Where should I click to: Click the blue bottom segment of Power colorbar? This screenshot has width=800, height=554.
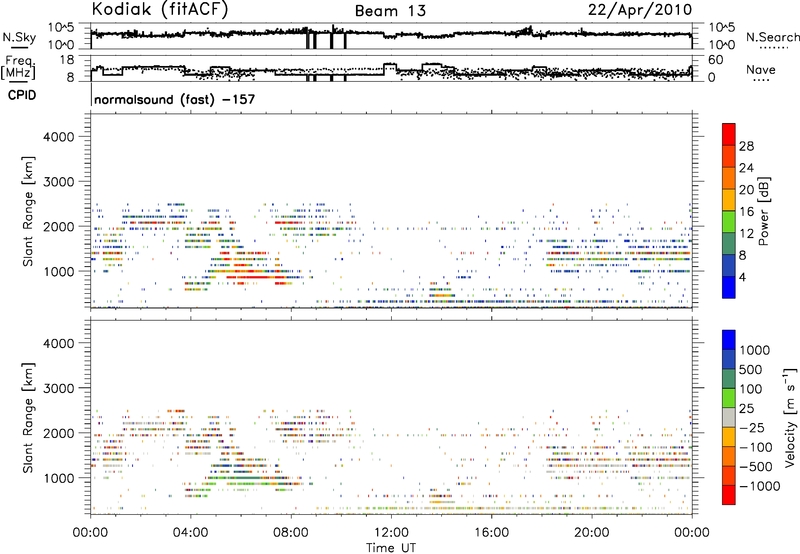(729, 287)
